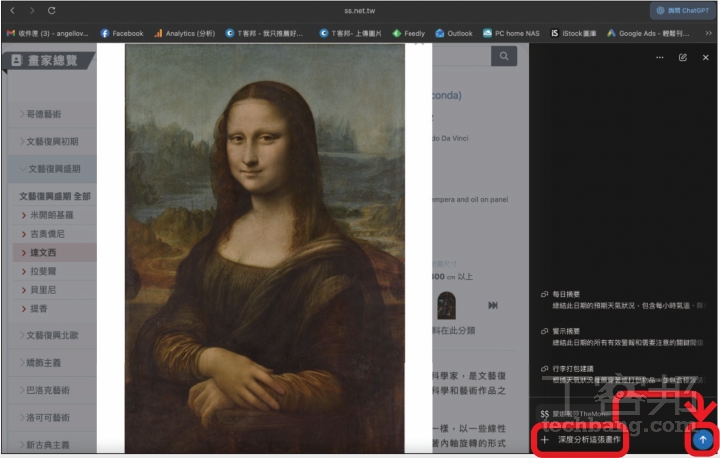Expand the 矯飾主義 category
The height and width of the screenshot is (458, 720).
coord(52,362)
